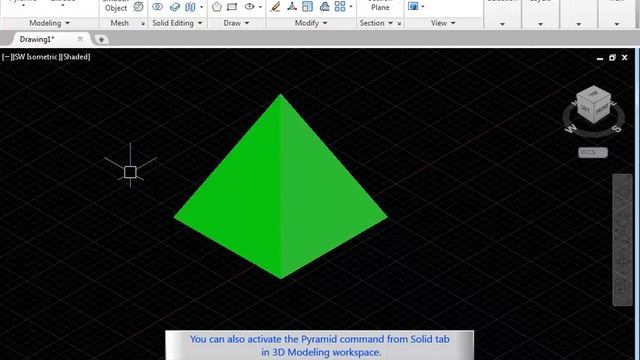Click the Smooth Object button

pos(116,6)
